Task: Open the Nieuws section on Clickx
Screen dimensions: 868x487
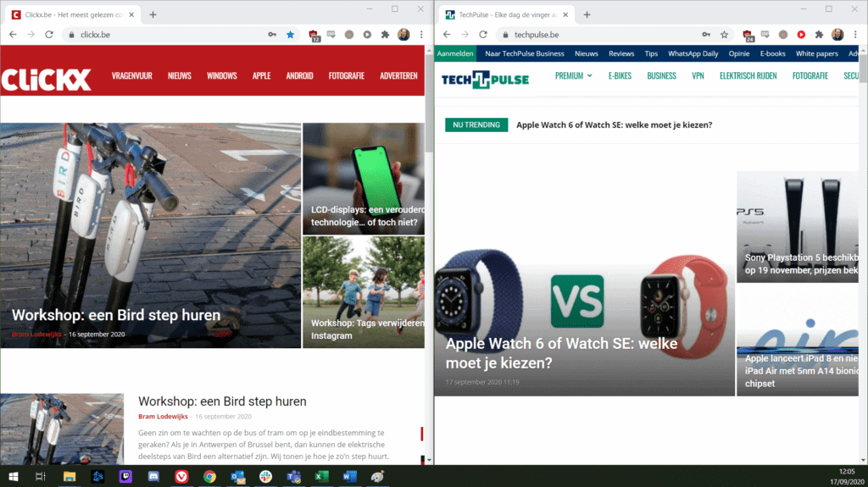Action: (180, 76)
